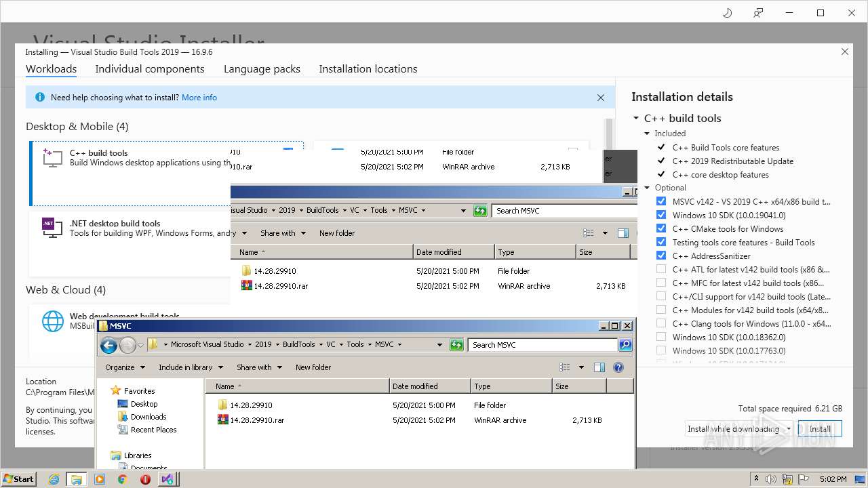Switch to the Workloads tab

(x=51, y=69)
